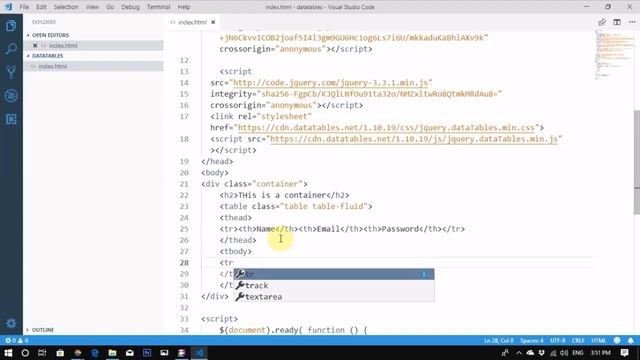640x360 pixels.
Task: Change language mode HTML in status bar
Action: (x=598, y=340)
